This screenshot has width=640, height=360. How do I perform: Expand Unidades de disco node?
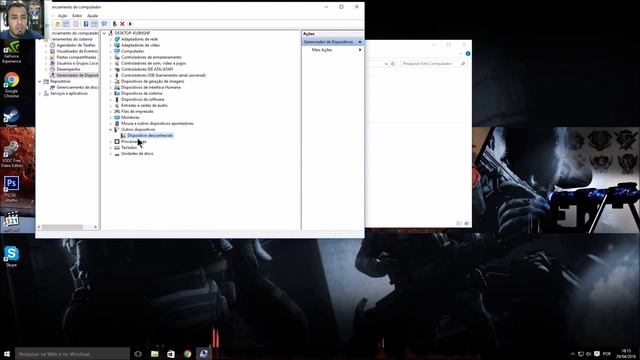(111, 154)
